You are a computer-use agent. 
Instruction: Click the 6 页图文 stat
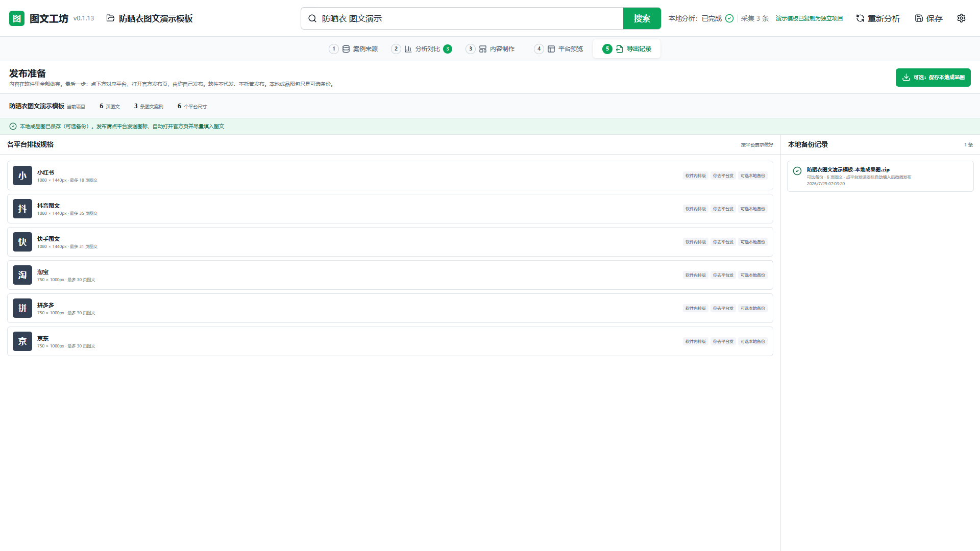[110, 106]
